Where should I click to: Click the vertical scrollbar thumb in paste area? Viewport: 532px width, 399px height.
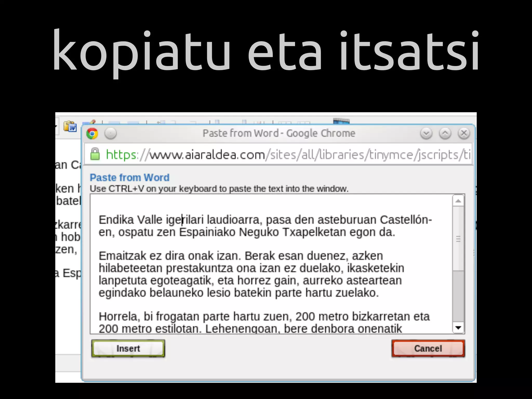458,239
